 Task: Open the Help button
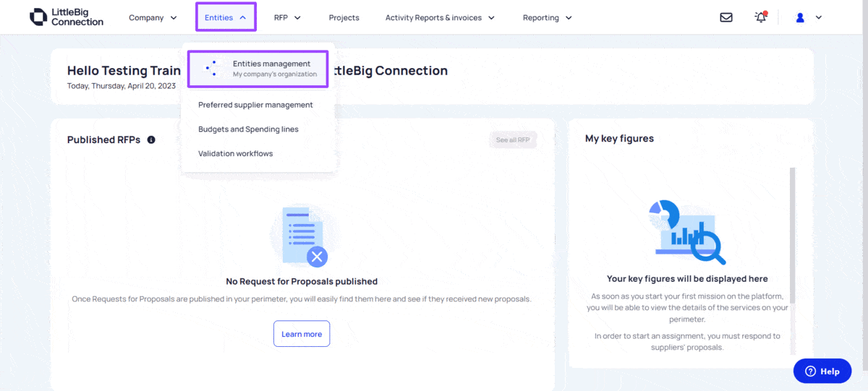[822, 371]
